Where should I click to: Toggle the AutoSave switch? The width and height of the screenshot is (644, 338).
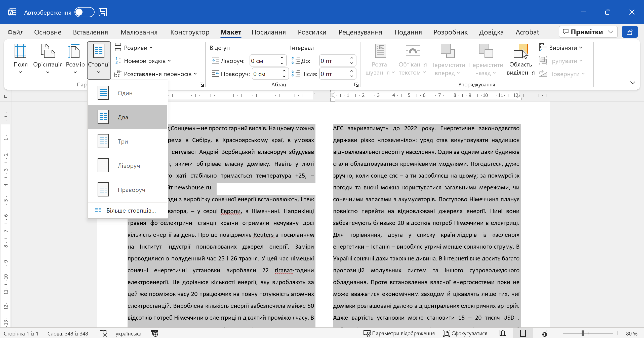click(x=84, y=12)
